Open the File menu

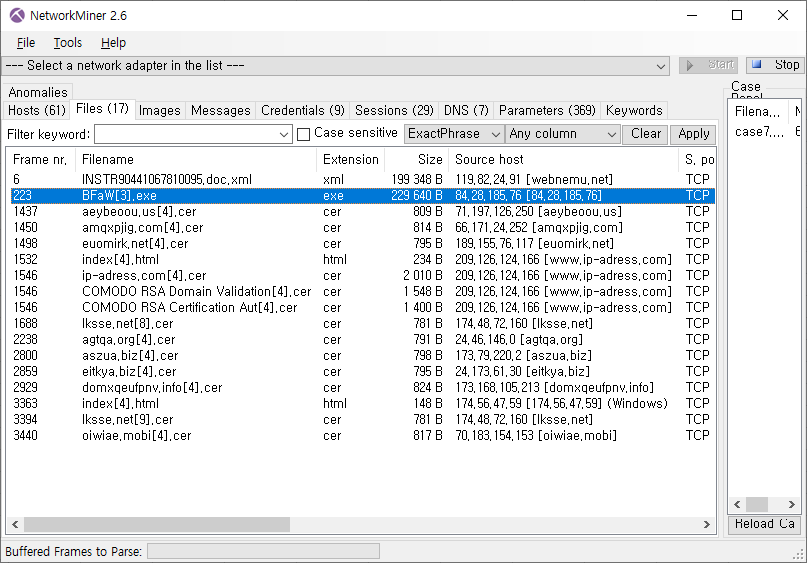click(x=26, y=43)
